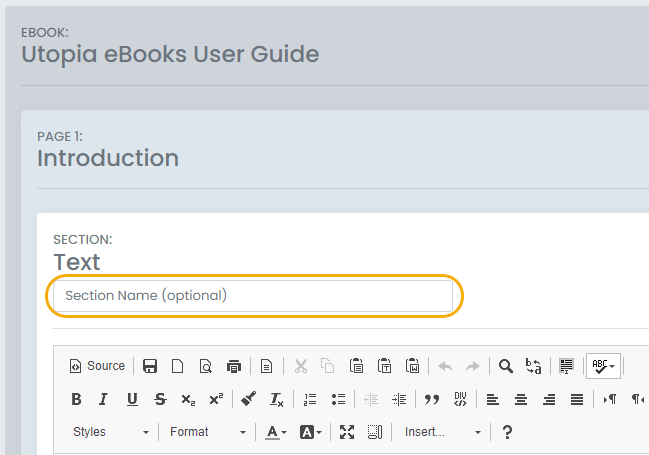The image size is (649, 455).
Task: Click the Section Name input field
Action: tap(253, 296)
